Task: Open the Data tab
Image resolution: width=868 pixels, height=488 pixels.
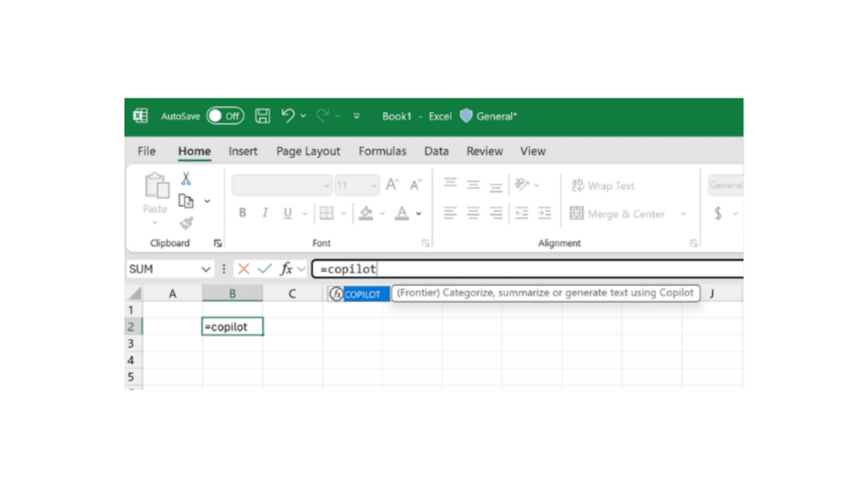Action: tap(437, 151)
